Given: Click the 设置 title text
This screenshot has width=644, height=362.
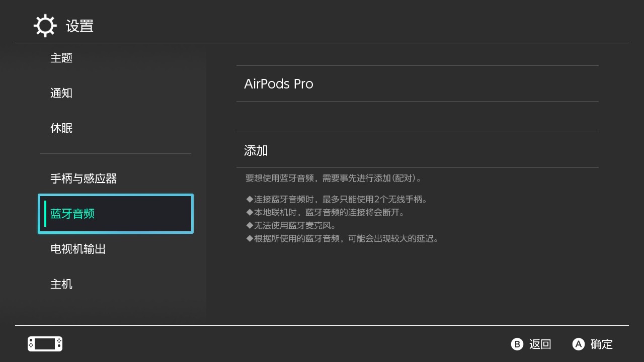Looking at the screenshot, I should pyautogui.click(x=79, y=26).
